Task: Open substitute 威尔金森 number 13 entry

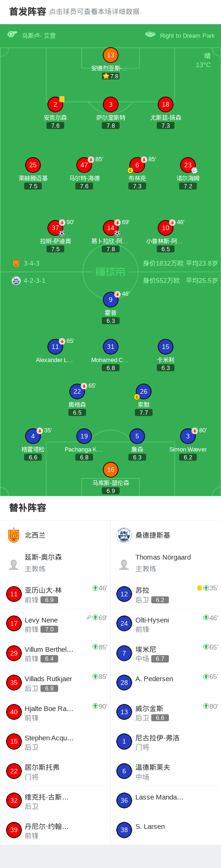Action: 166,712
